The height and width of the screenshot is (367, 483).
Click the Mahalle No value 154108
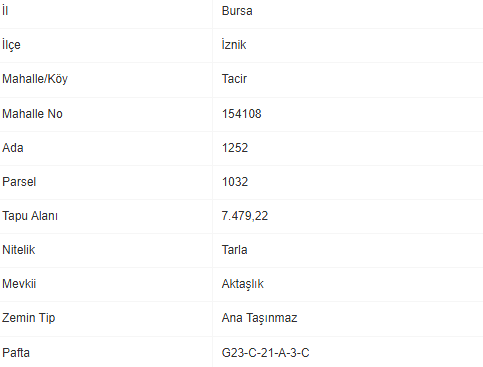point(242,114)
